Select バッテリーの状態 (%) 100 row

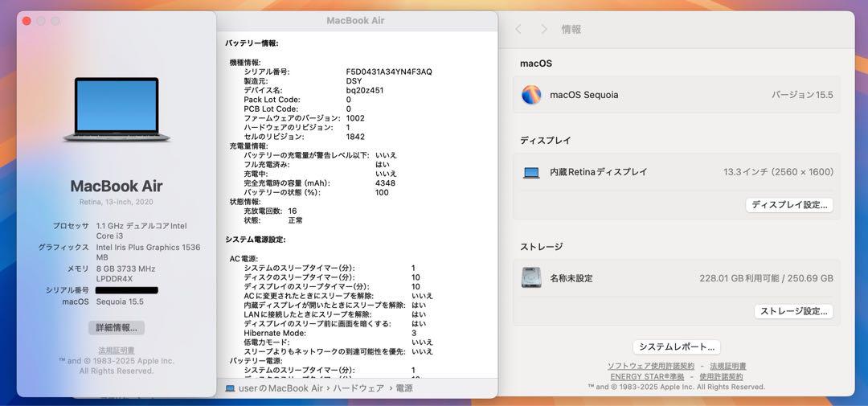click(x=316, y=192)
